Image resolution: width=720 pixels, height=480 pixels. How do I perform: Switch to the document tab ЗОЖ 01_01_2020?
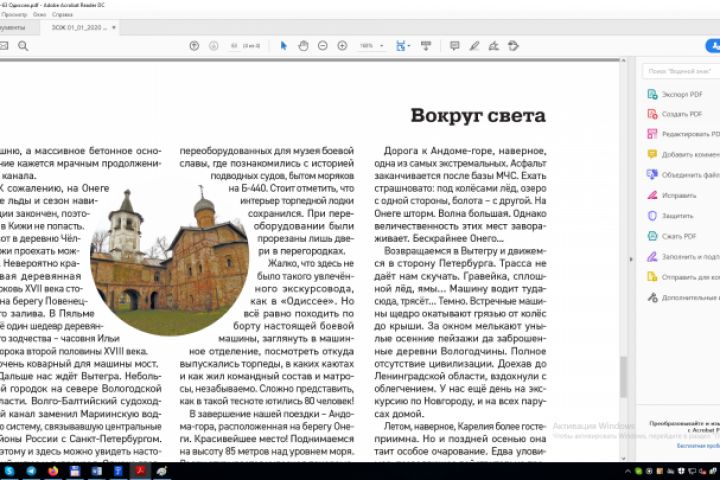click(78, 28)
